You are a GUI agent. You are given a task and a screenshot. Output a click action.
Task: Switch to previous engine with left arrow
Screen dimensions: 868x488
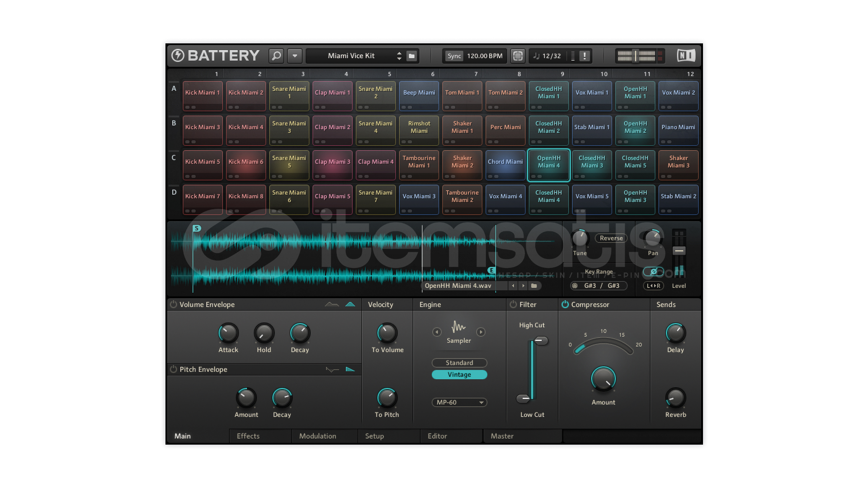click(x=437, y=332)
